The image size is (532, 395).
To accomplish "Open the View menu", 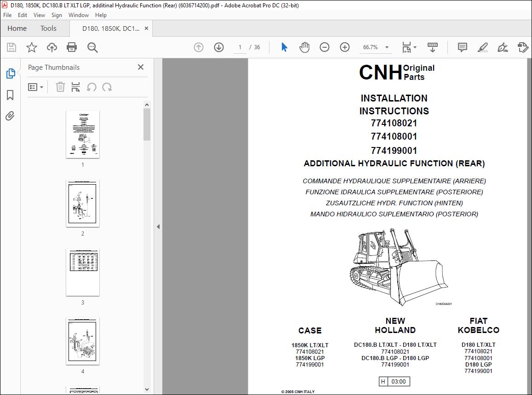I will 39,15.
